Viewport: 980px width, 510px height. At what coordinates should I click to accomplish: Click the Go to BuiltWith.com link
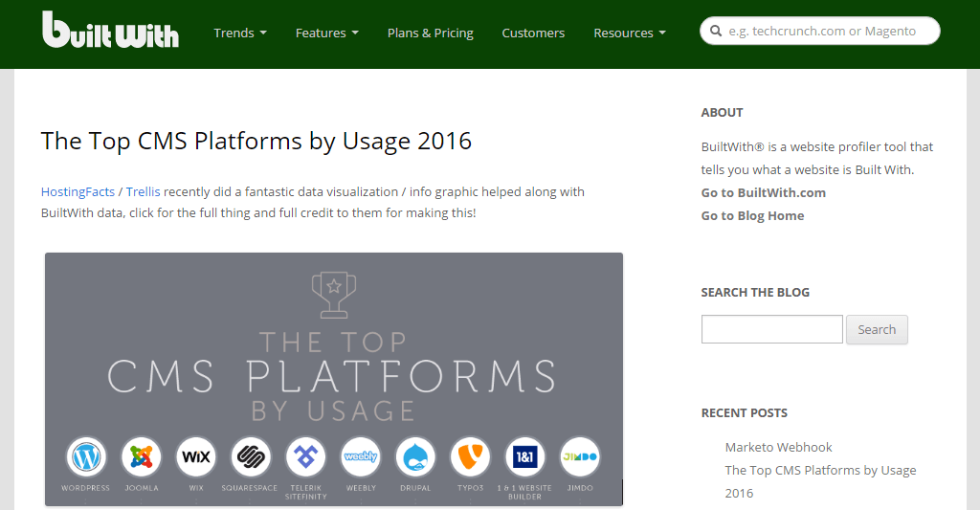pyautogui.click(x=763, y=192)
